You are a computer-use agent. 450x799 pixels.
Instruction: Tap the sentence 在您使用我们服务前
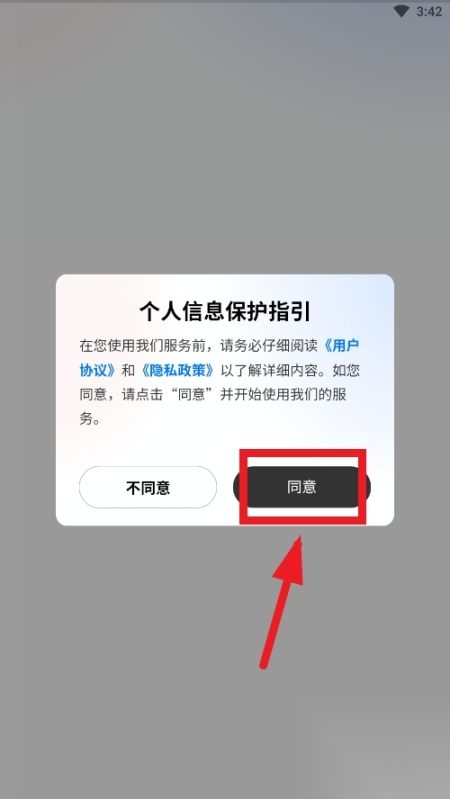tap(143, 345)
